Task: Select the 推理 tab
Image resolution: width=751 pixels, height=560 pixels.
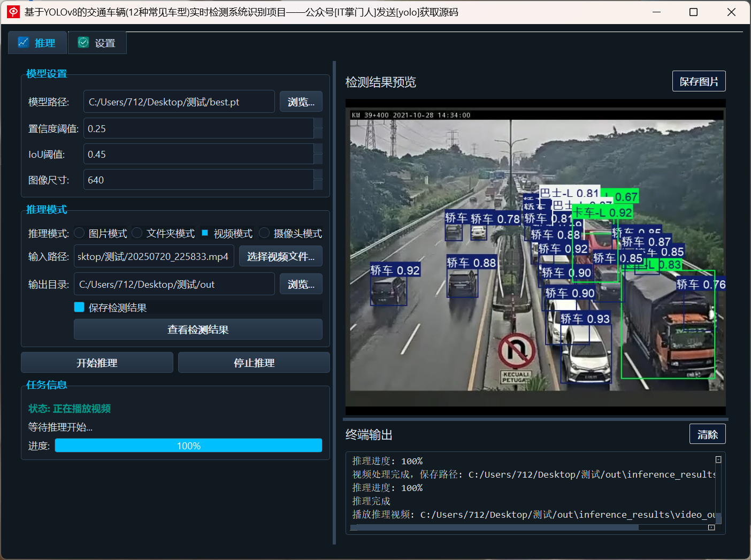Action: tap(37, 42)
